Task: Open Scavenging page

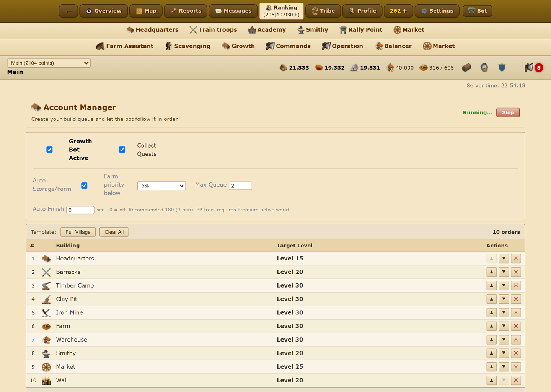Action: pos(187,46)
